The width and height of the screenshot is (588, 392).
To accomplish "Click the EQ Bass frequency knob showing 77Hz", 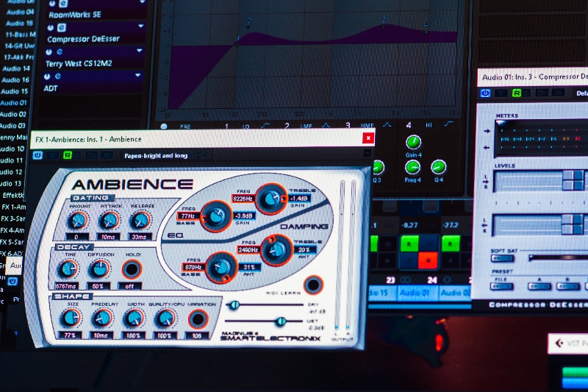I will pos(216,215).
